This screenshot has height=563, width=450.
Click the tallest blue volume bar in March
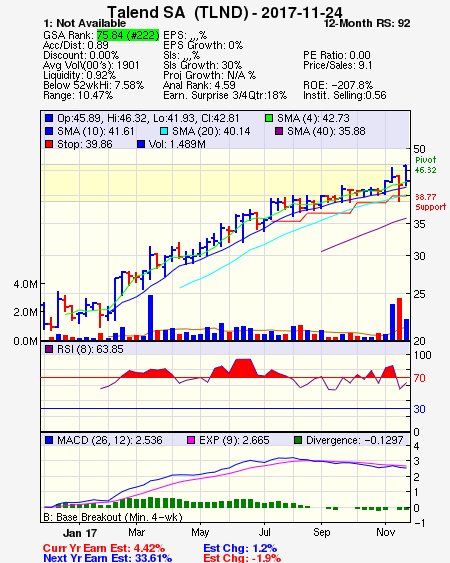(x=150, y=318)
